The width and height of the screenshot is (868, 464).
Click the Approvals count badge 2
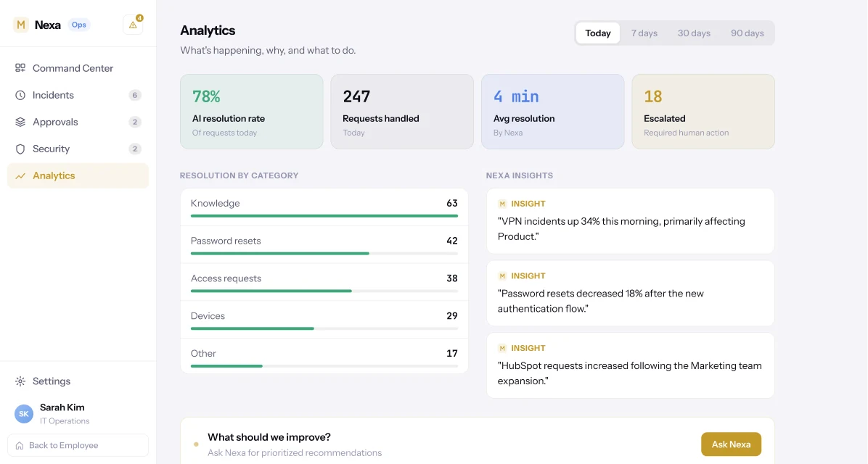point(134,122)
